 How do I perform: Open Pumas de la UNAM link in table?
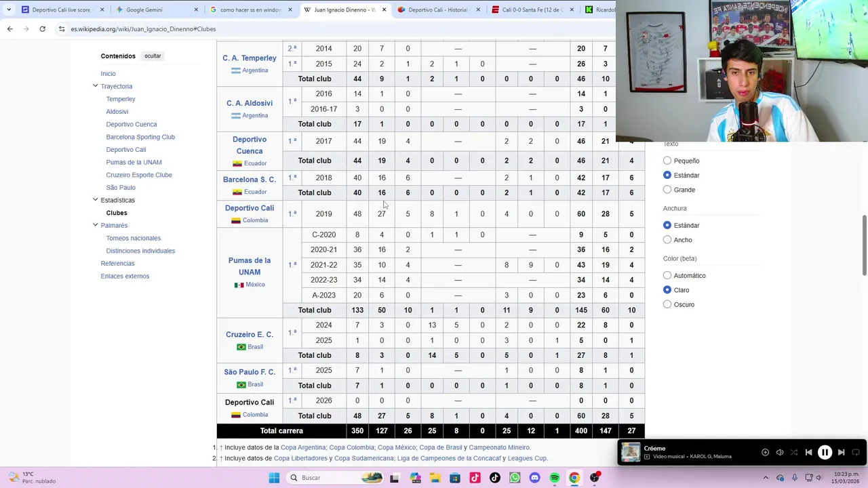[x=250, y=266]
